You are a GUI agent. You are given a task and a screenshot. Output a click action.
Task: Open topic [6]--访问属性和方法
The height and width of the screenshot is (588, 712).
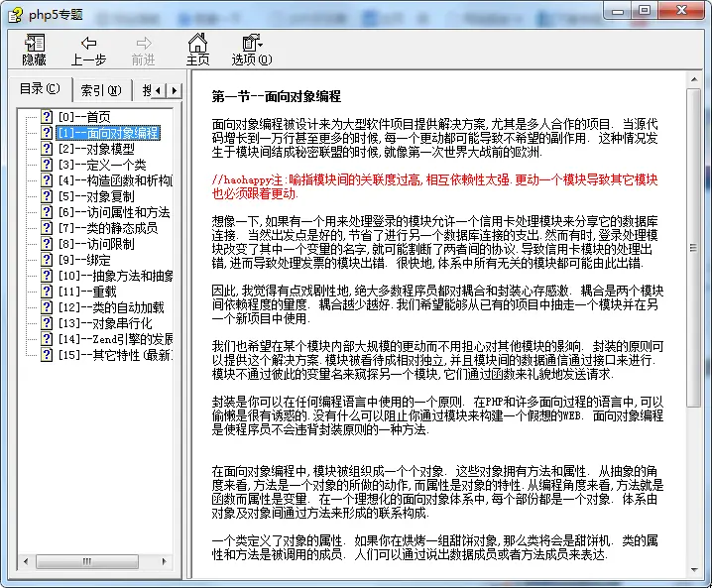pyautogui.click(x=113, y=212)
